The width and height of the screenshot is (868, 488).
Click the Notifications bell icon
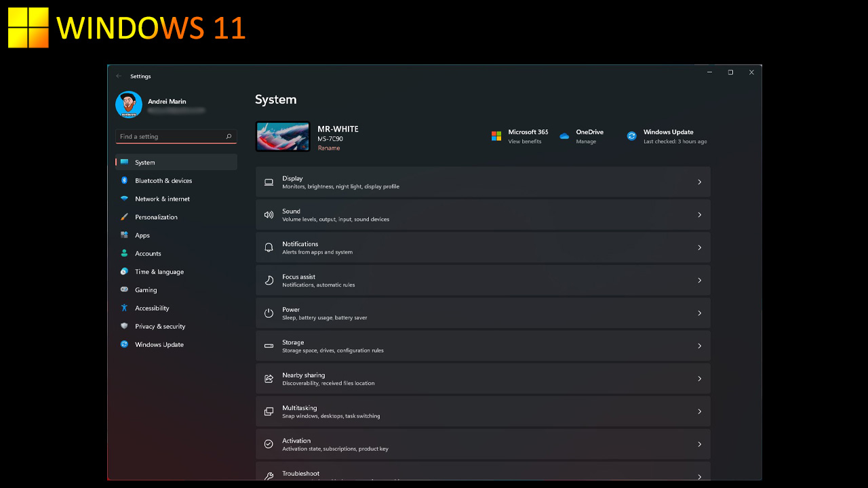click(x=269, y=247)
